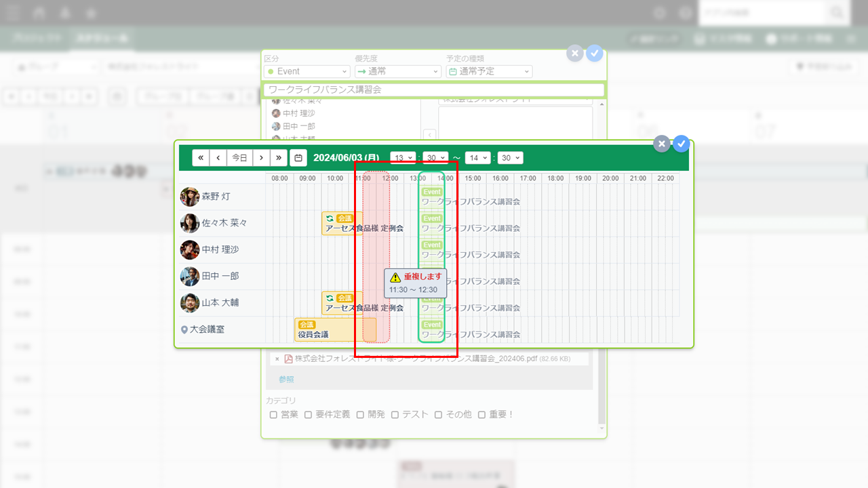Screen dimensions: 868x488
Task: Click the search magnifier in top bar
Action: point(837,13)
